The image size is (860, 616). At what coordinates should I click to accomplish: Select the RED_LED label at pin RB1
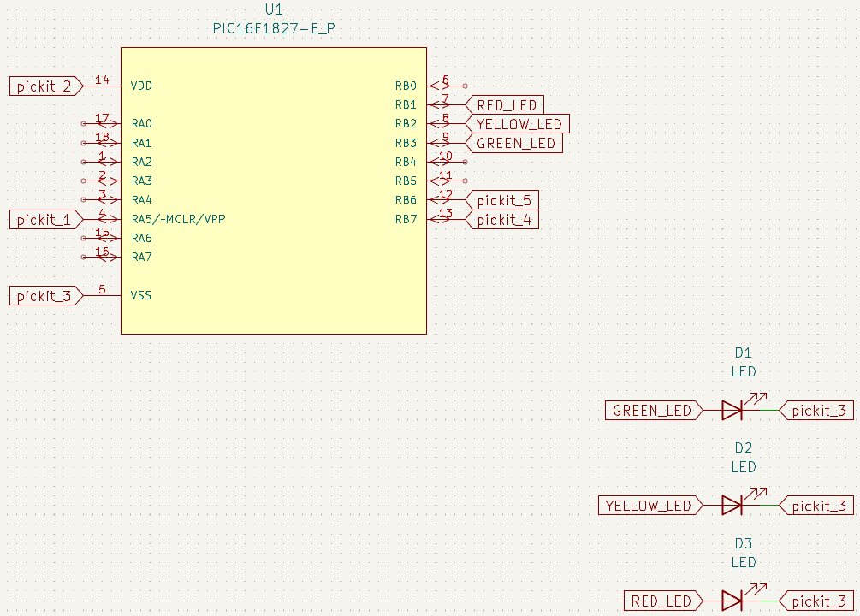505,104
